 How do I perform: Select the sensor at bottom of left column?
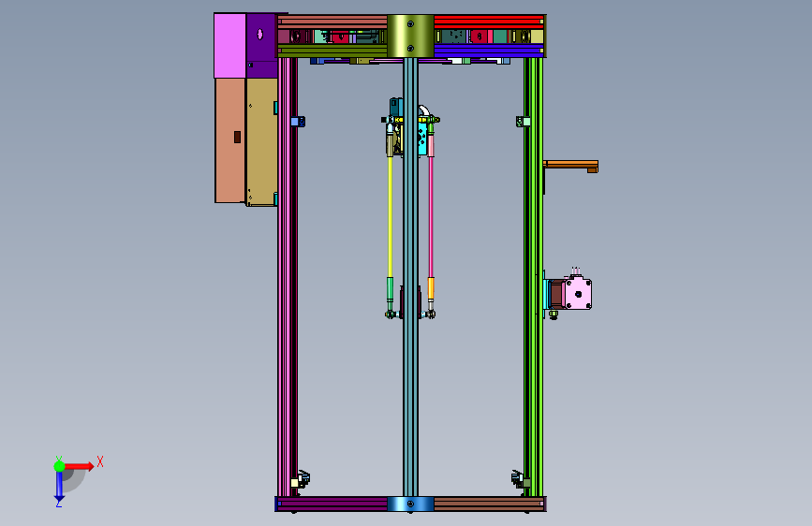click(x=301, y=479)
